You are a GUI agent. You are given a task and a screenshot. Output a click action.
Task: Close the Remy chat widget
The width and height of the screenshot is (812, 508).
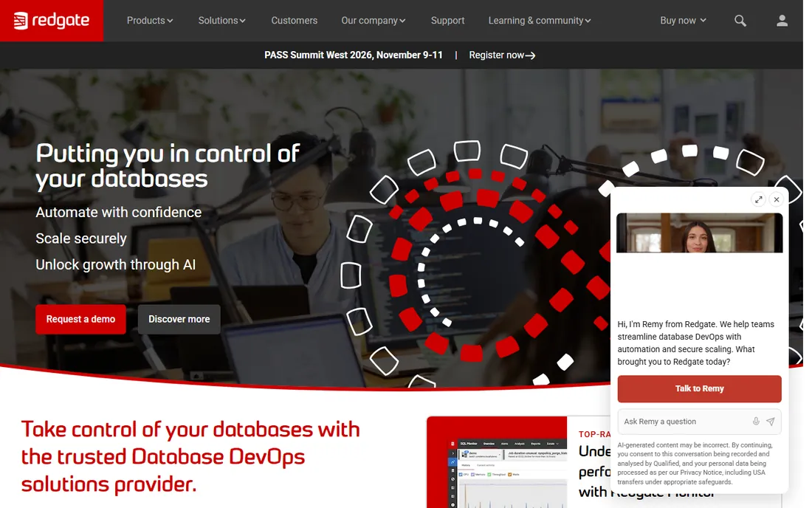(777, 199)
